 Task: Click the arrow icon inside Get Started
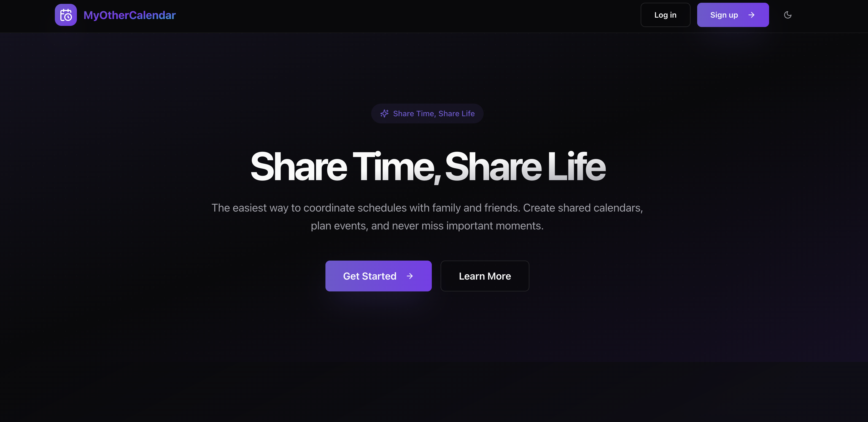coord(410,276)
